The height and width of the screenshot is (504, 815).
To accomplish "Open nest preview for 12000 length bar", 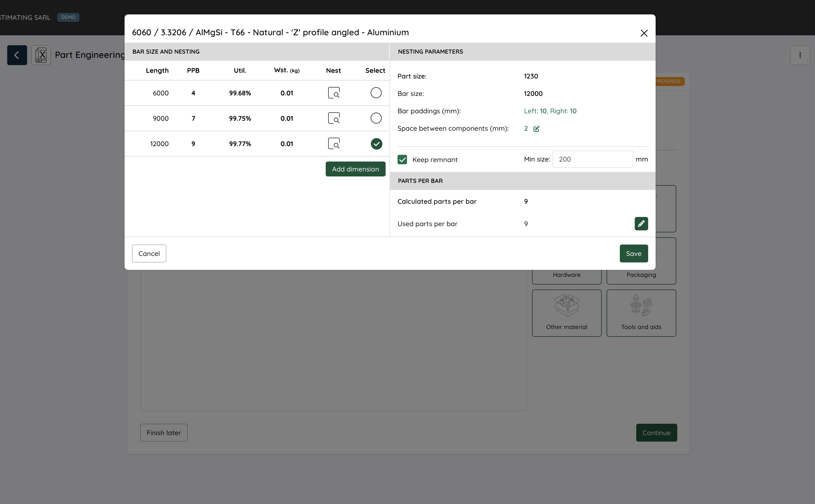I will [333, 144].
